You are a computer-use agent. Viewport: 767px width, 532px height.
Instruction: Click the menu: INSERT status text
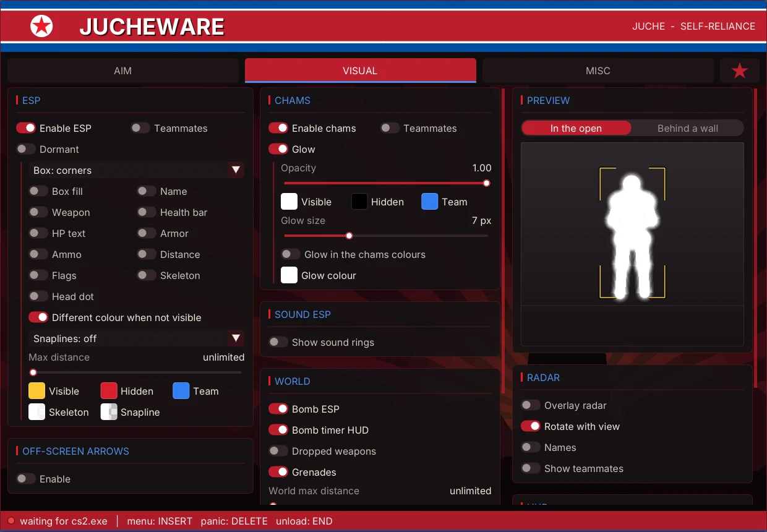click(160, 521)
